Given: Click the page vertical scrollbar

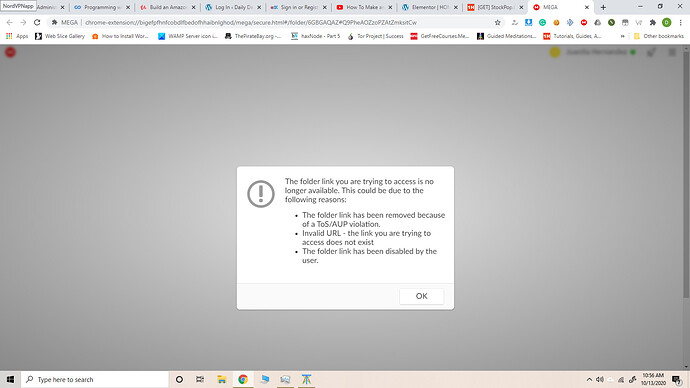Looking at the screenshot, I should click(x=686, y=176).
